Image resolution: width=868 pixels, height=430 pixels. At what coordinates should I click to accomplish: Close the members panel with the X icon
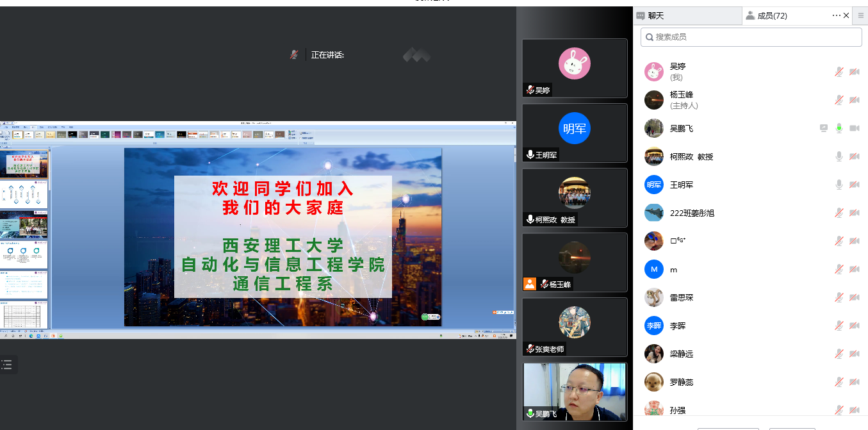(x=846, y=15)
